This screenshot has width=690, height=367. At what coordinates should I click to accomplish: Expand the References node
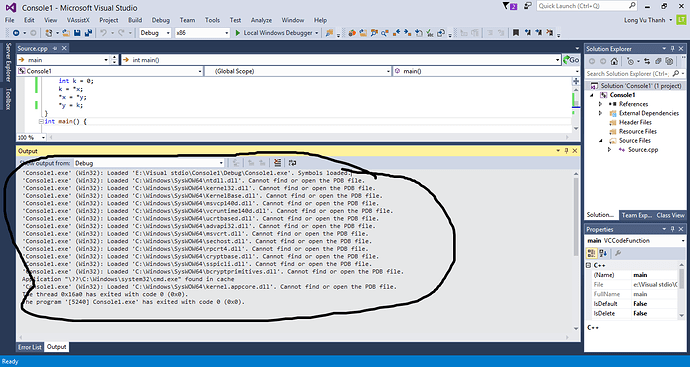point(600,104)
